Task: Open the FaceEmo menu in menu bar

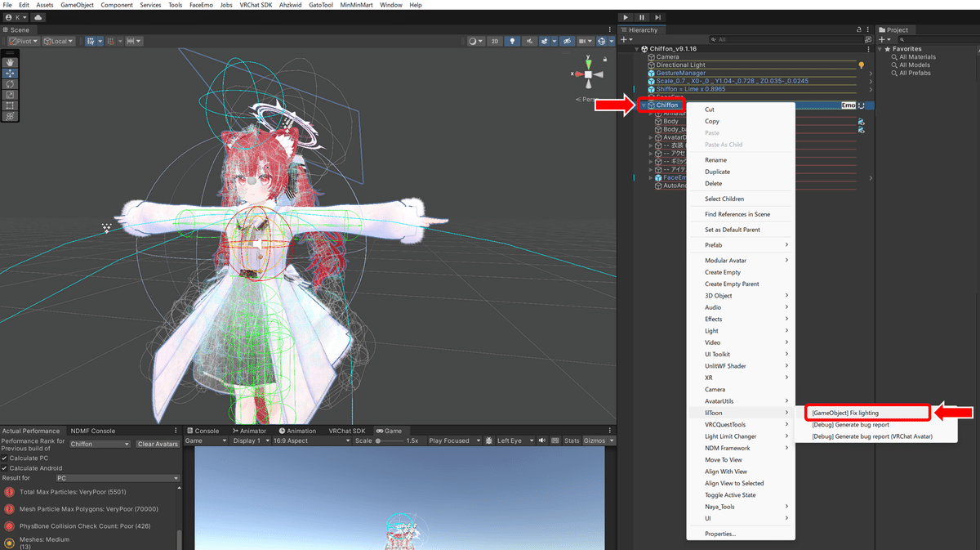Action: (203, 5)
